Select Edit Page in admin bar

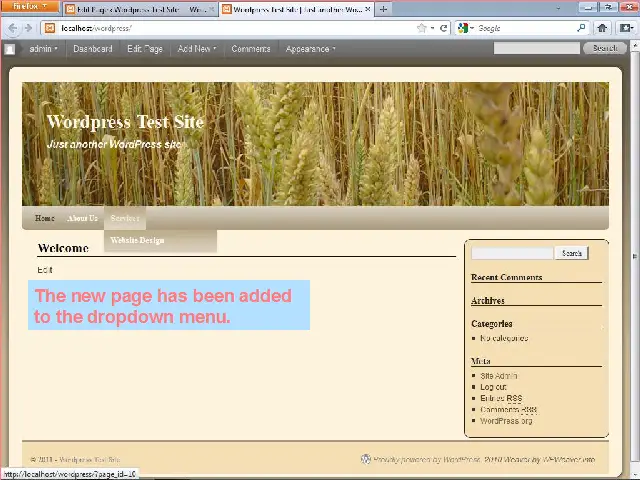point(145,49)
